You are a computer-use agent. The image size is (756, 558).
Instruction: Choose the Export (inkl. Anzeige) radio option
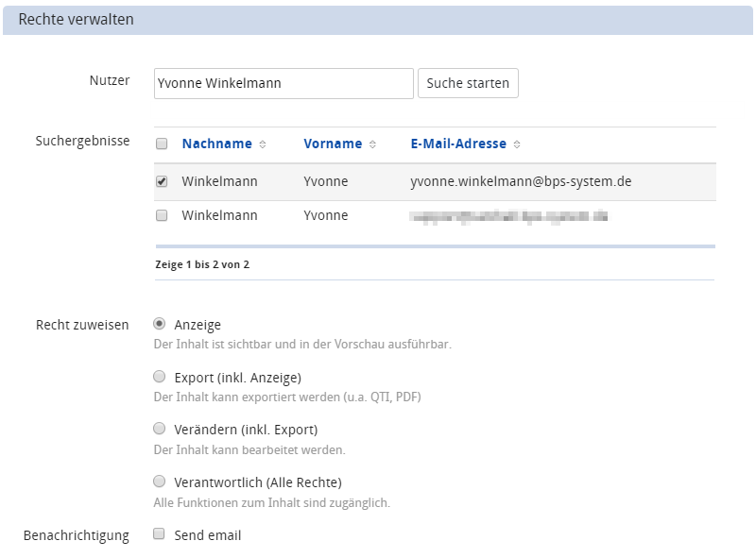pyautogui.click(x=160, y=377)
